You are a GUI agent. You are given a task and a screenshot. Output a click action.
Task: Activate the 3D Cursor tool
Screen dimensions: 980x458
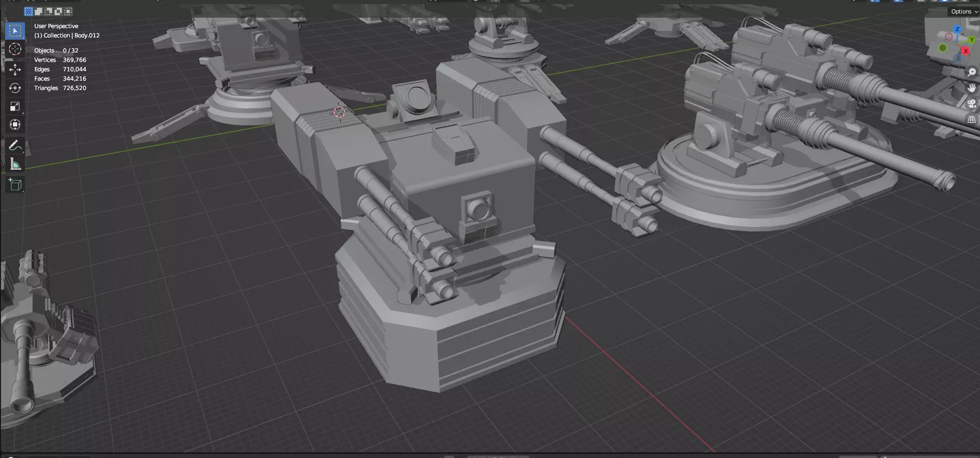15,49
